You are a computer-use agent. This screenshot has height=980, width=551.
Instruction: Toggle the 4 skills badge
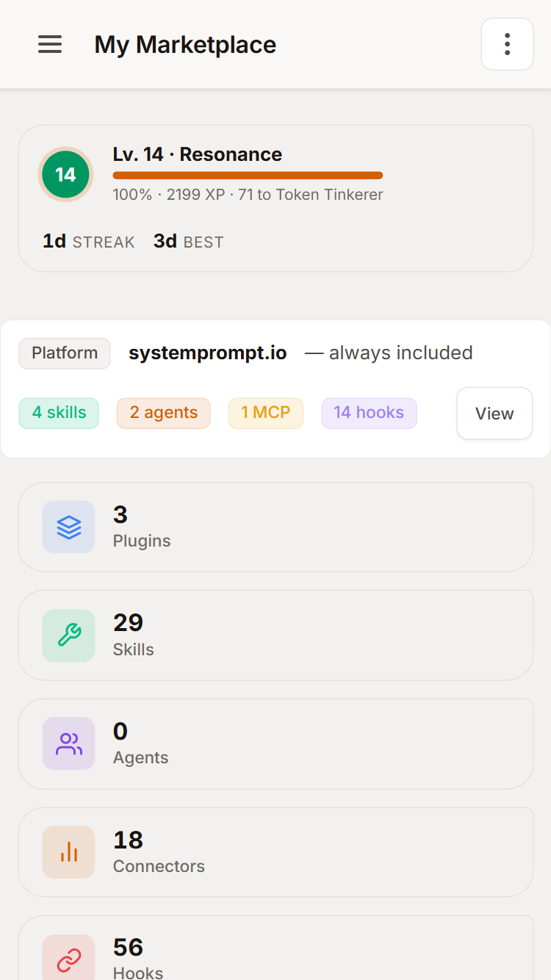point(59,413)
